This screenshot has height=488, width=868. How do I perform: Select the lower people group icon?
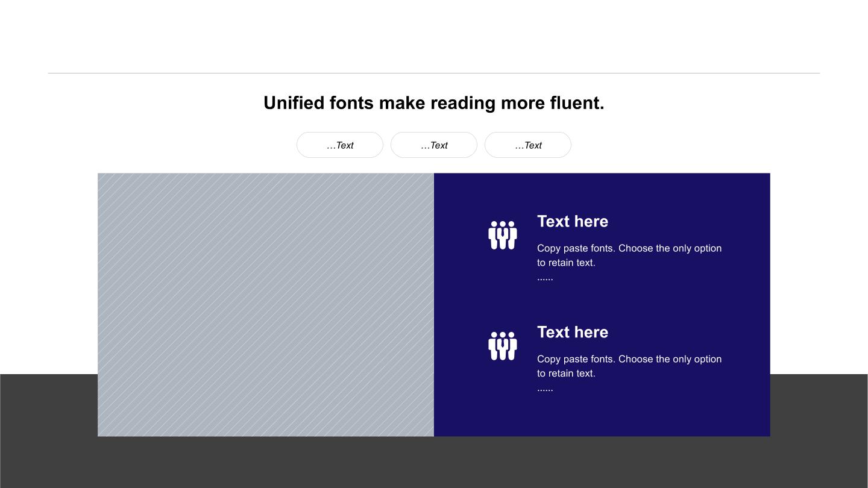[503, 346]
